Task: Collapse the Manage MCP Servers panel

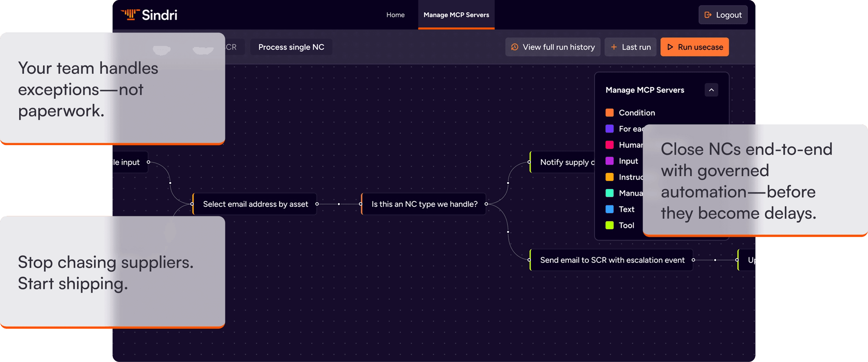Action: (711, 90)
